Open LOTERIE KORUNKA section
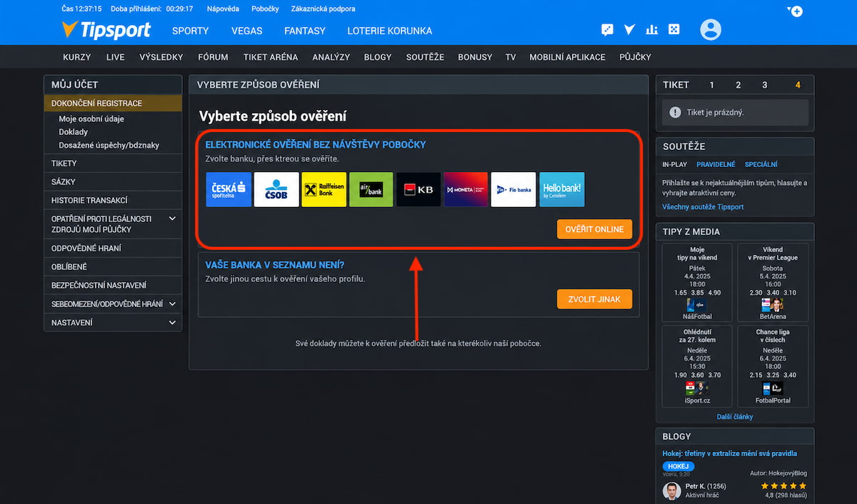 pyautogui.click(x=390, y=31)
